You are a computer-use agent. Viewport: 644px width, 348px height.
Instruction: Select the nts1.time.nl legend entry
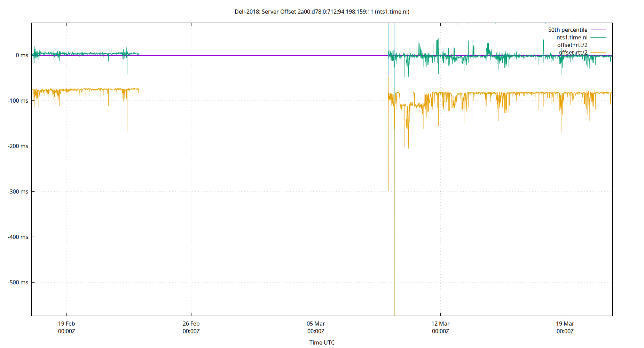(x=571, y=37)
